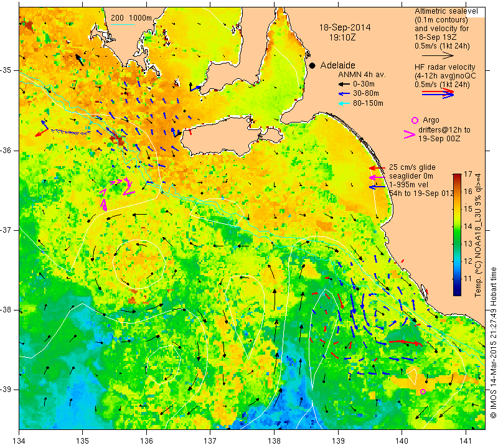Click the Temp. NOAA18_L3U colorbar title
Screen dimensions: 498x448
point(477,235)
